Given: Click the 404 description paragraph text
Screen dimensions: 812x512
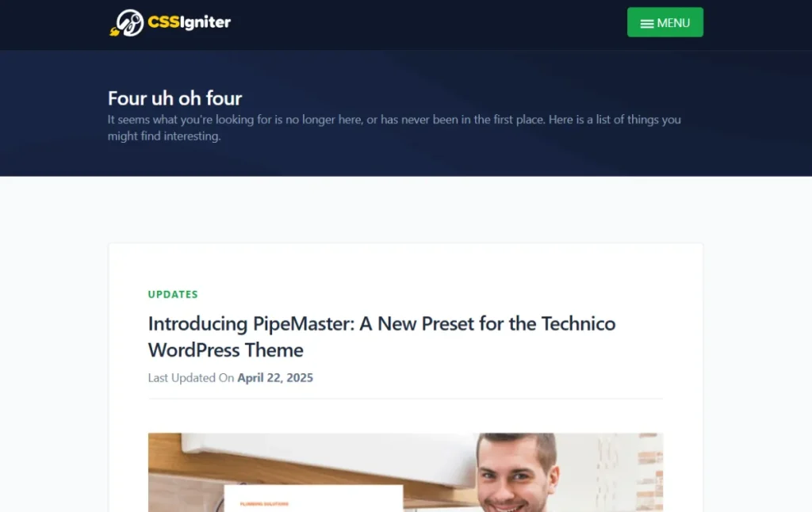Looking at the screenshot, I should pos(394,128).
